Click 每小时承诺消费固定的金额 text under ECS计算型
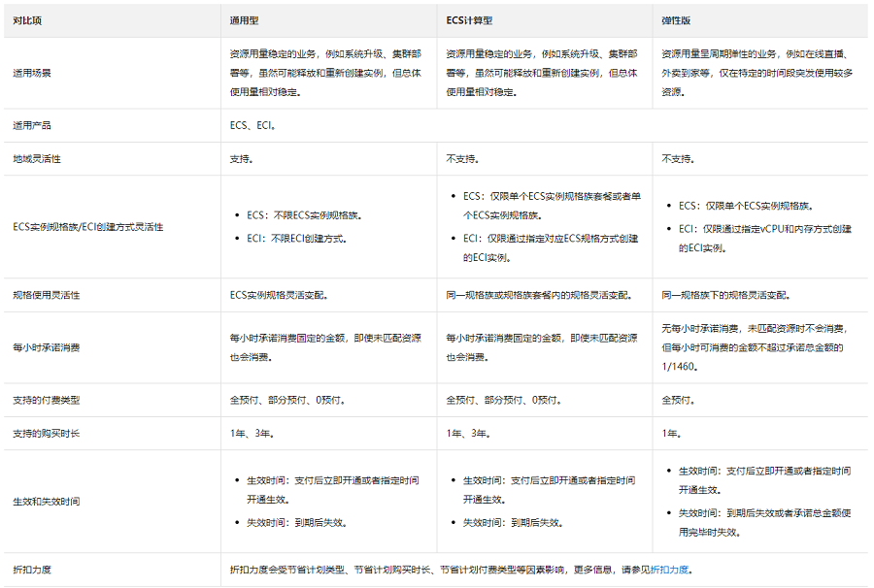Screen dimensions: 874x588 tap(542, 347)
